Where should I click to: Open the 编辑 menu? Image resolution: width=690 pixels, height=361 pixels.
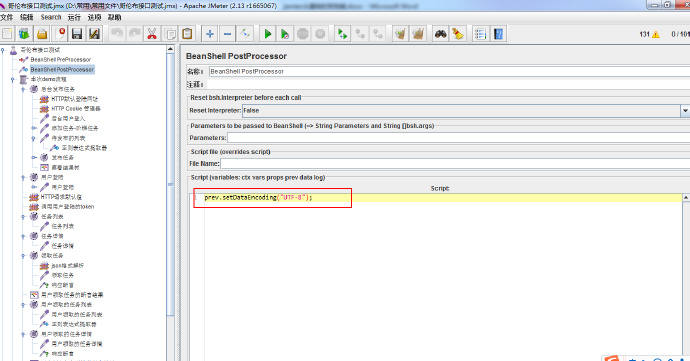[x=26, y=17]
